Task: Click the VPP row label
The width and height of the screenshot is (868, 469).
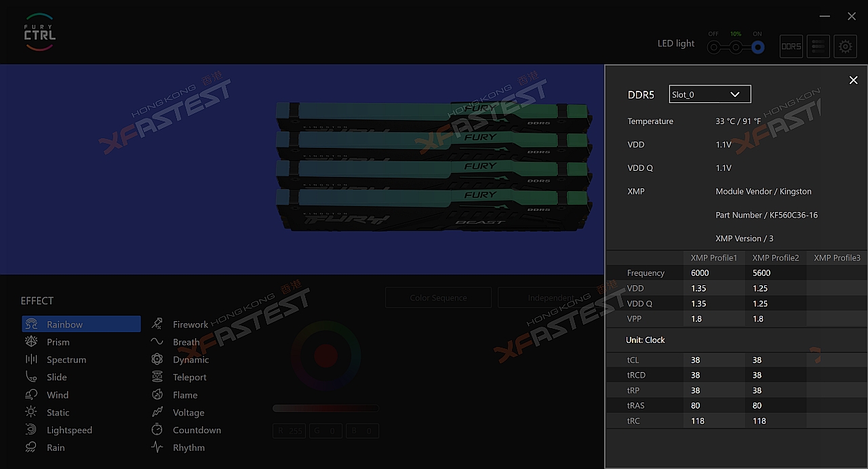Action: 635,319
